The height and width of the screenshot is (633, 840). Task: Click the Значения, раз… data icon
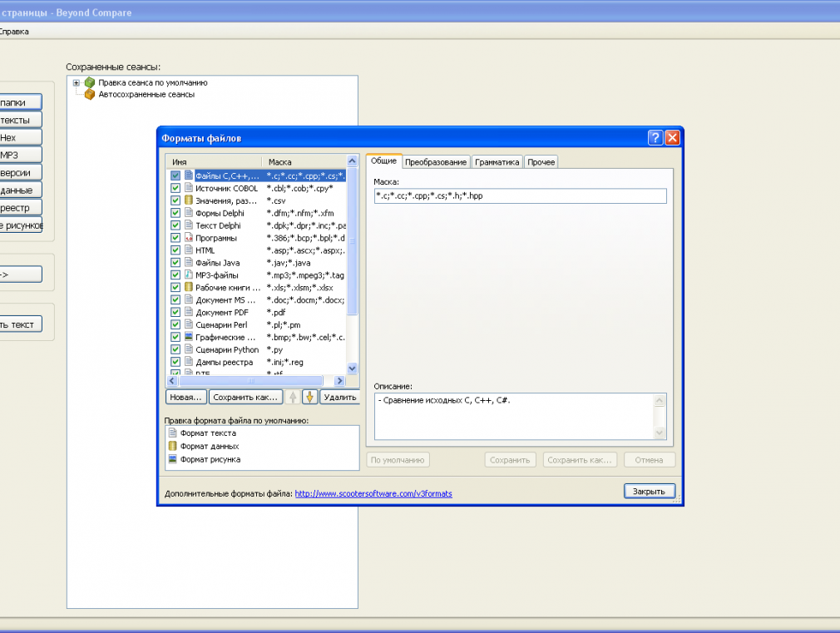coord(189,200)
